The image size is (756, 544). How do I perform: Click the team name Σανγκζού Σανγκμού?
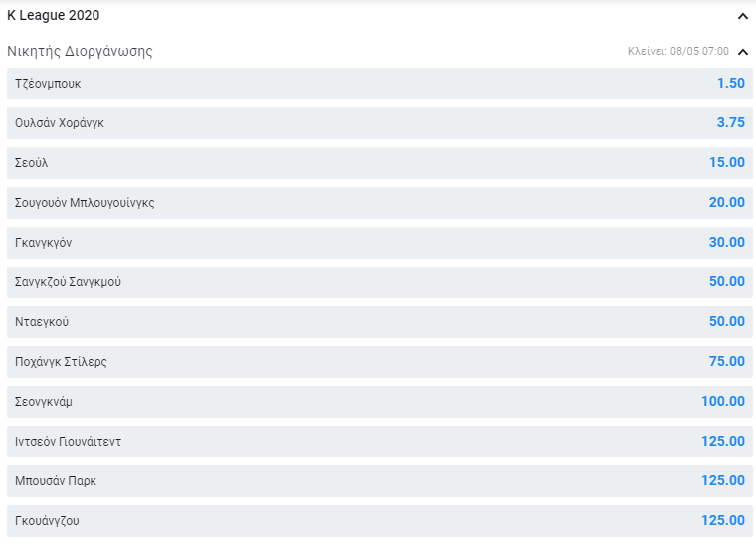[x=68, y=282]
